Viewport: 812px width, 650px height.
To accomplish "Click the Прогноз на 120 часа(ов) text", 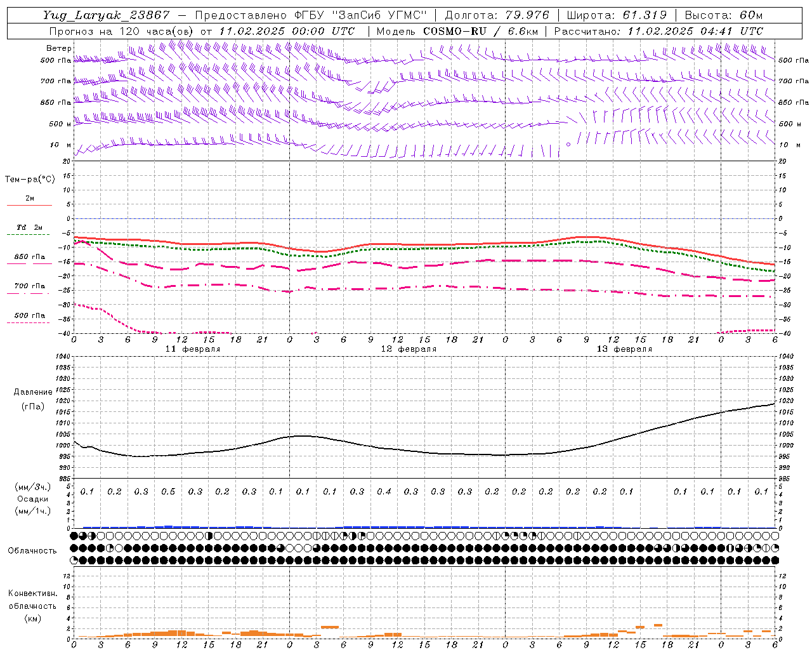I will 122,31.
